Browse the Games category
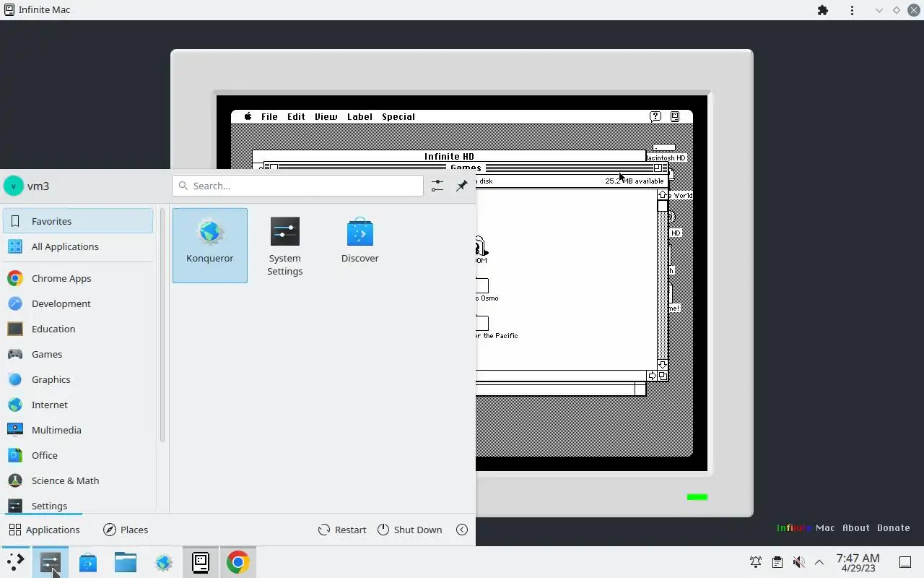 [78, 354]
